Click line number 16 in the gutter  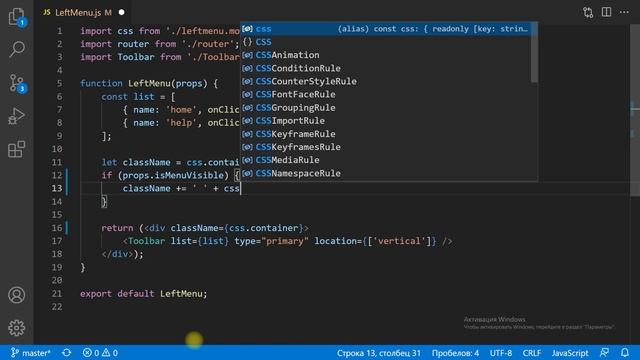click(x=57, y=228)
